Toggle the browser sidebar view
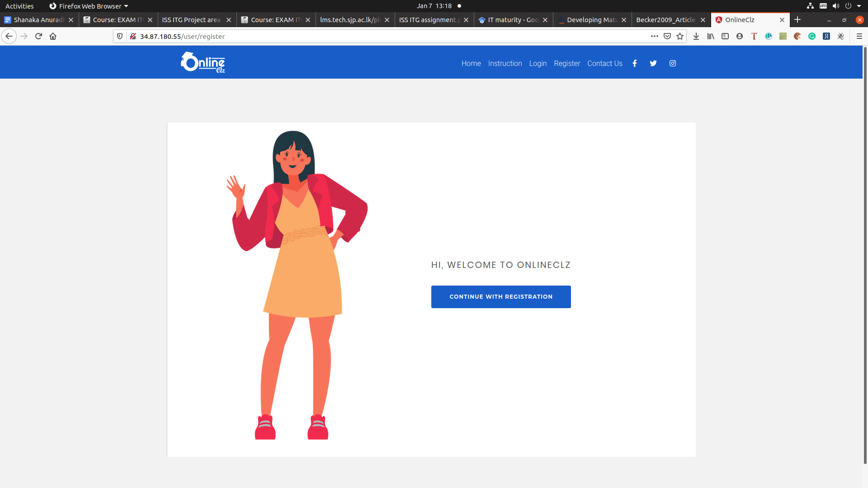 click(x=725, y=36)
